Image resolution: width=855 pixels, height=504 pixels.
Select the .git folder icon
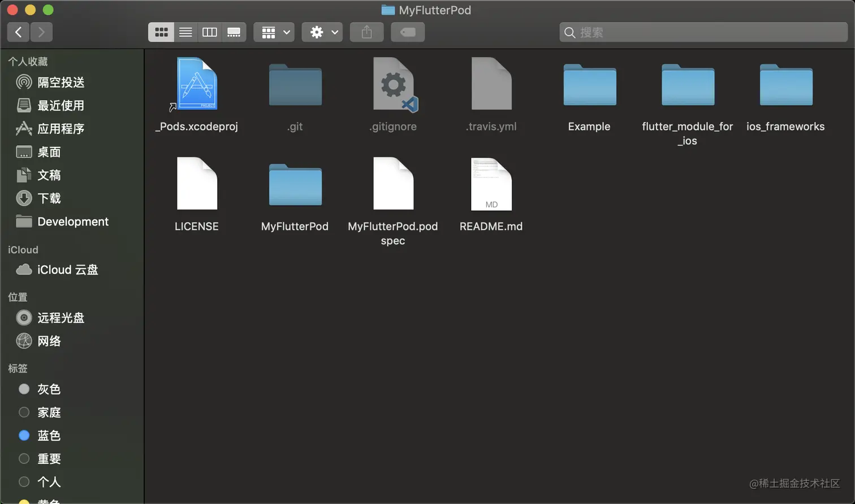tap(295, 85)
